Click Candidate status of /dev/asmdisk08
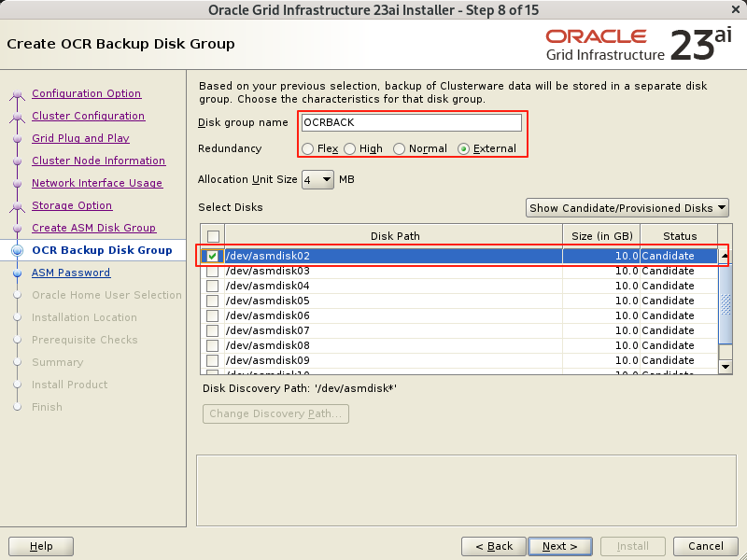747x560 pixels. coord(668,345)
